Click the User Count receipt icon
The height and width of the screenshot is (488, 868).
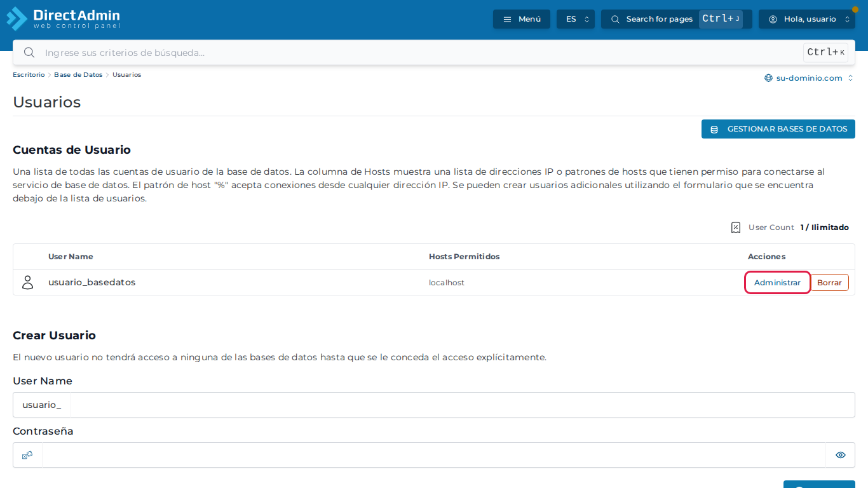736,227
